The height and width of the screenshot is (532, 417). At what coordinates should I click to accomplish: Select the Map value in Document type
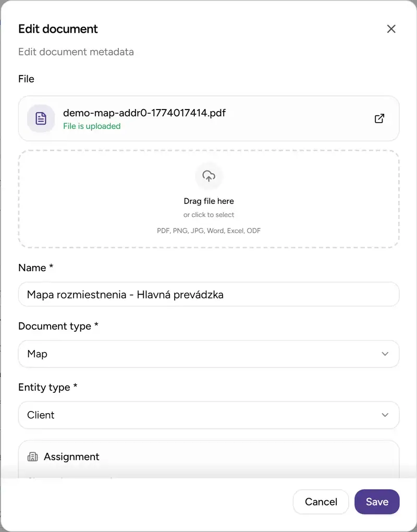(36, 354)
